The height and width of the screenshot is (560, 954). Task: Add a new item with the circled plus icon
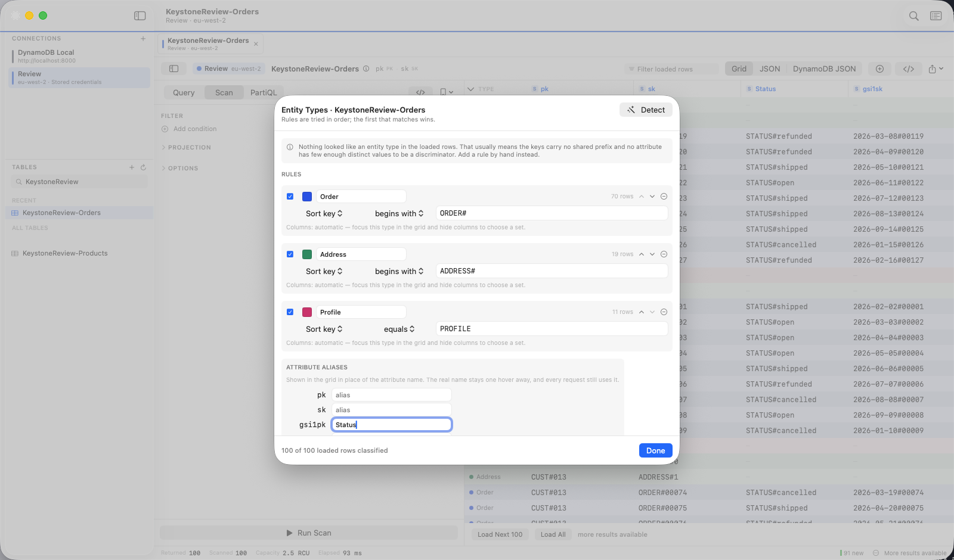pos(879,69)
